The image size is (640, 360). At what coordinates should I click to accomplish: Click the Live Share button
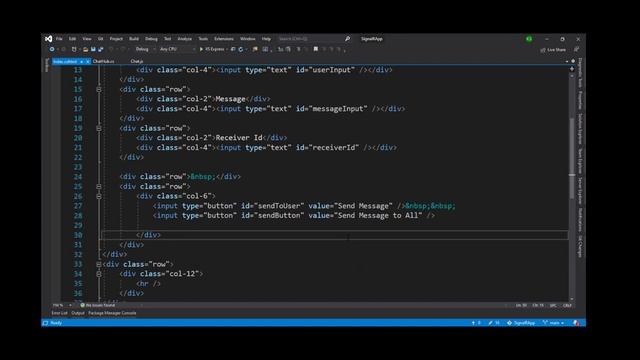[553, 50]
